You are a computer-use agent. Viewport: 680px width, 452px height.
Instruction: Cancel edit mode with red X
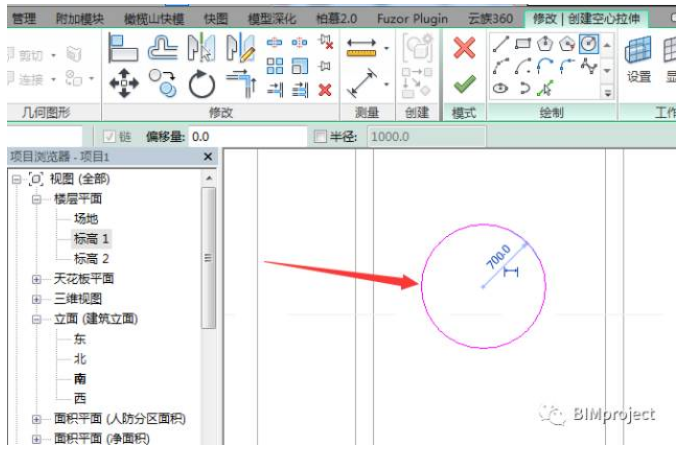[464, 47]
